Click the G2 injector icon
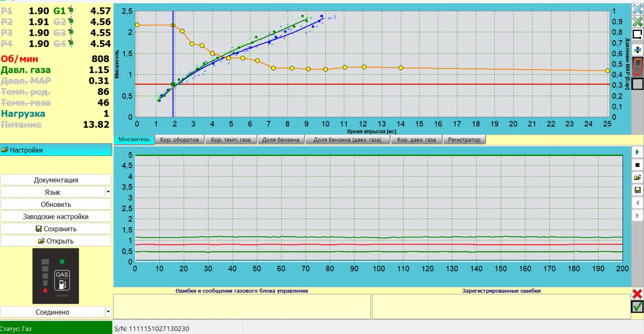Image resolution: width=644 pixels, height=334 pixels. tap(71, 22)
